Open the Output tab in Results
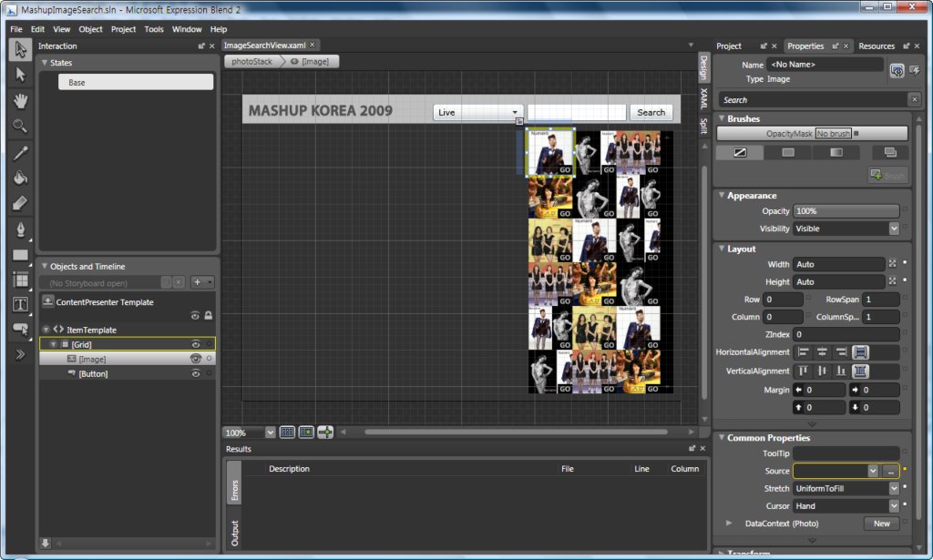Image resolution: width=933 pixels, height=560 pixels. click(234, 534)
